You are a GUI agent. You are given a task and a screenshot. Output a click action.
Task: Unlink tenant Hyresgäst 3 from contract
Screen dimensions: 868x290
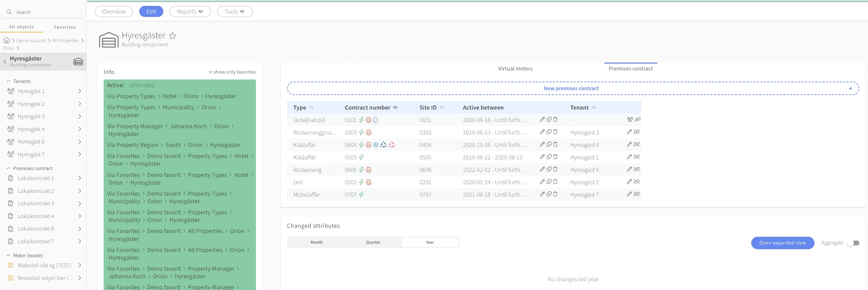[x=637, y=132]
